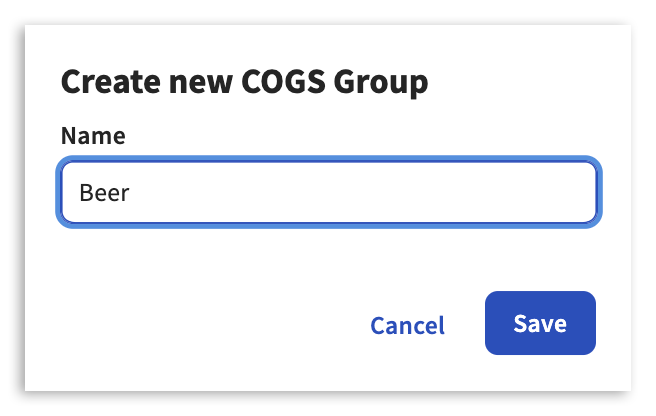Click the Save button
The height and width of the screenshot is (416, 656).
click(540, 324)
